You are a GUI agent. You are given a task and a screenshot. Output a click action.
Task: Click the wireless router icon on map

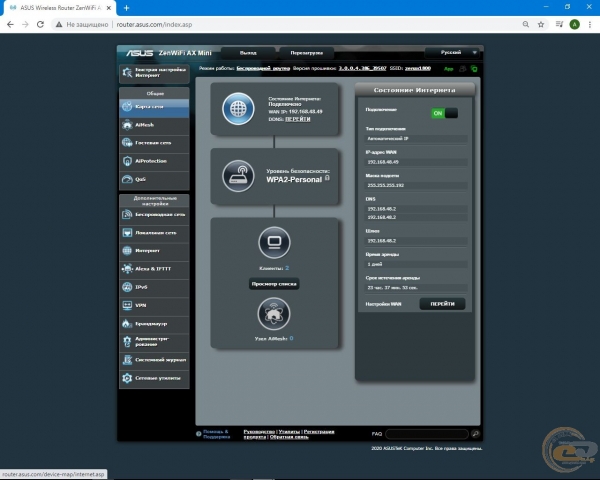coord(238,176)
